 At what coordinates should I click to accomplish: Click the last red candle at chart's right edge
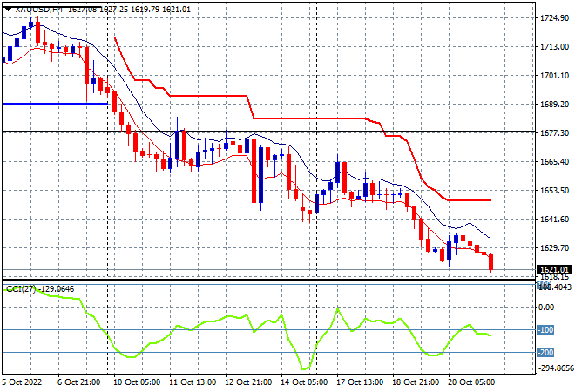click(x=491, y=262)
